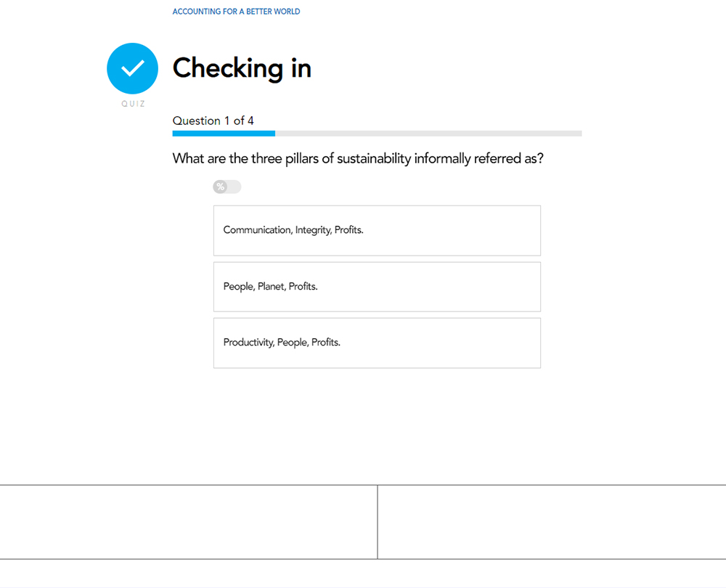
Task: Click the empty bottom-right navigation panel
Action: click(x=552, y=522)
